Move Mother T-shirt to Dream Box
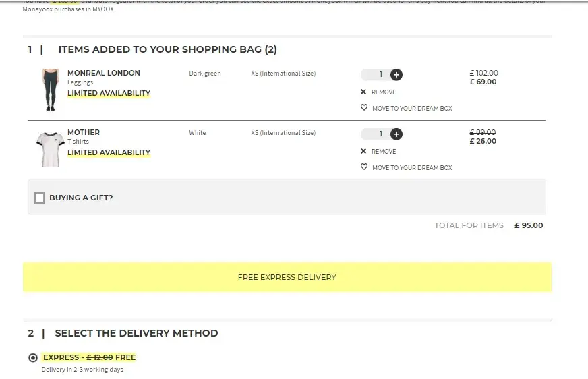 412,168
